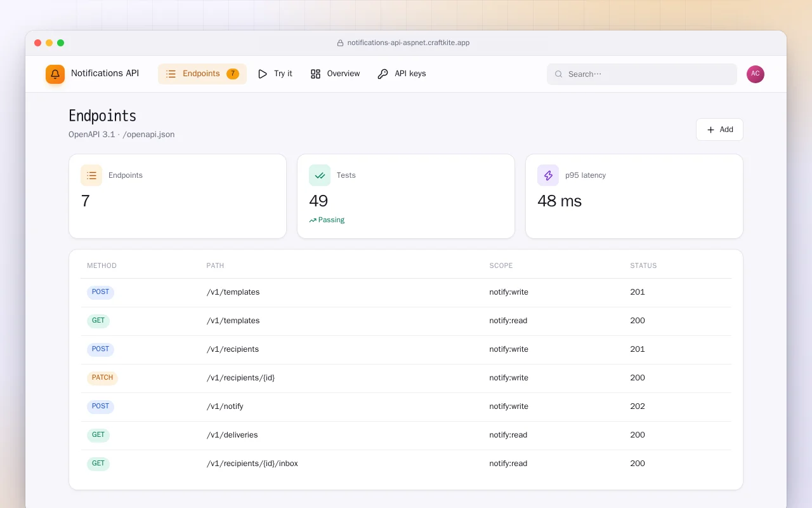Image resolution: width=812 pixels, height=508 pixels.
Task: Open the API keys tab
Action: coord(402,74)
